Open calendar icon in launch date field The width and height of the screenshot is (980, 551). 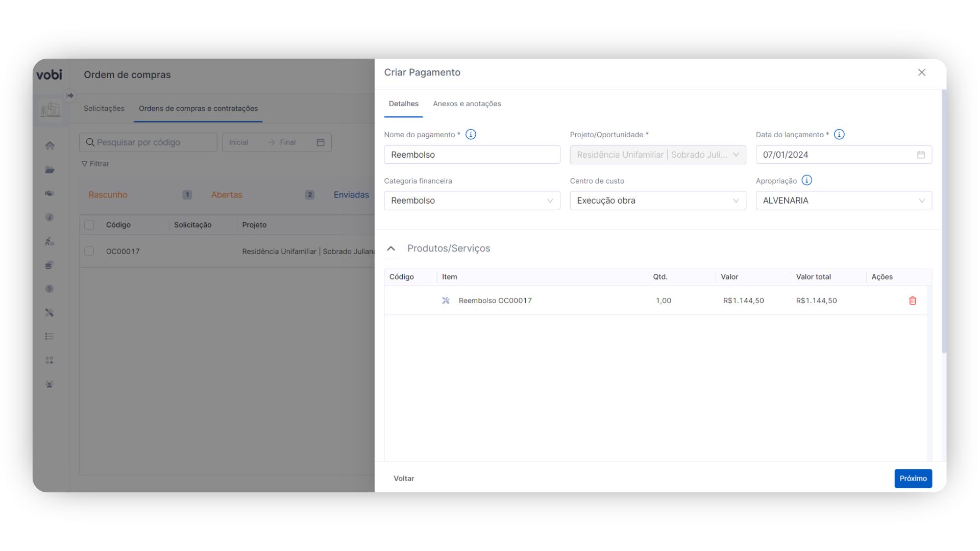pos(921,155)
